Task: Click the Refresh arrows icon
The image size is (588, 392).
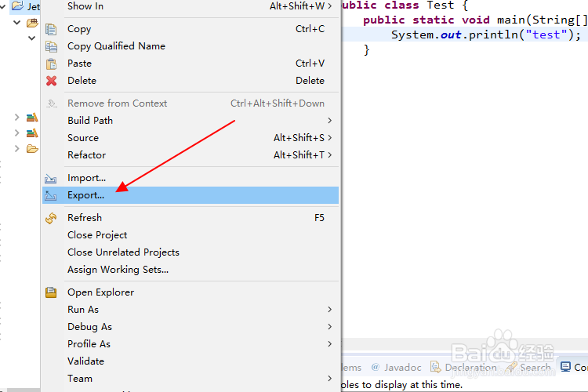Action: (x=51, y=218)
